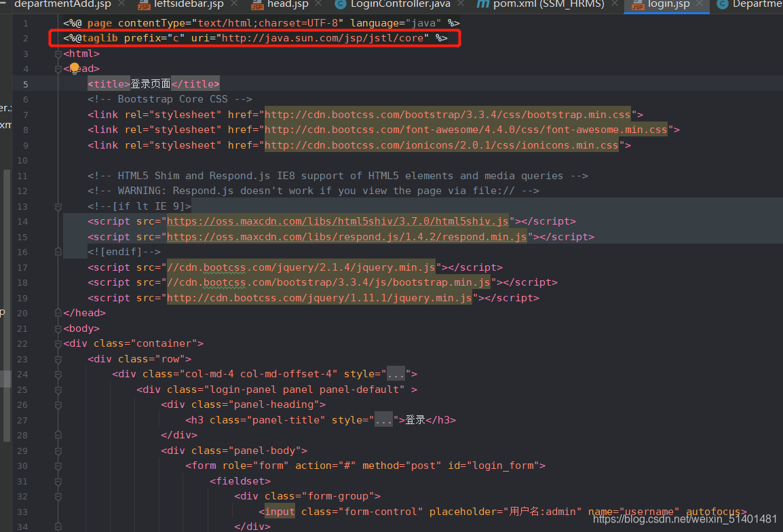Viewport: 783px width, 532px height.
Task: Open the bootstrap.min.css URL on line 7
Action: coord(447,115)
